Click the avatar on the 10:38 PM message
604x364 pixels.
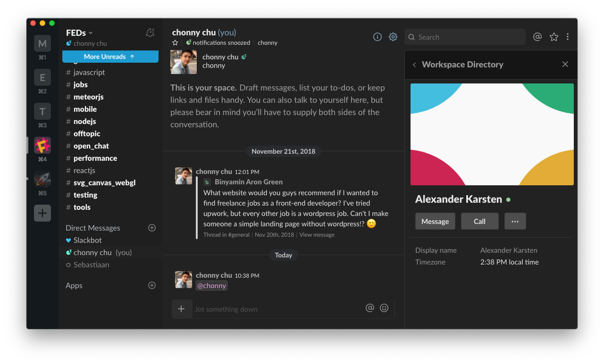pyautogui.click(x=184, y=280)
